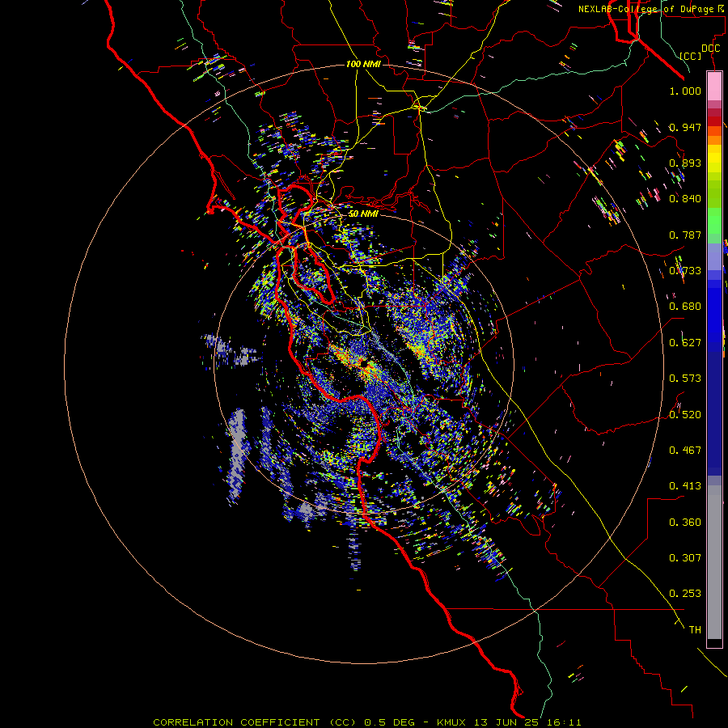This screenshot has width=728, height=728.
Task: Click the KMUX station identifier
Action: point(453,722)
